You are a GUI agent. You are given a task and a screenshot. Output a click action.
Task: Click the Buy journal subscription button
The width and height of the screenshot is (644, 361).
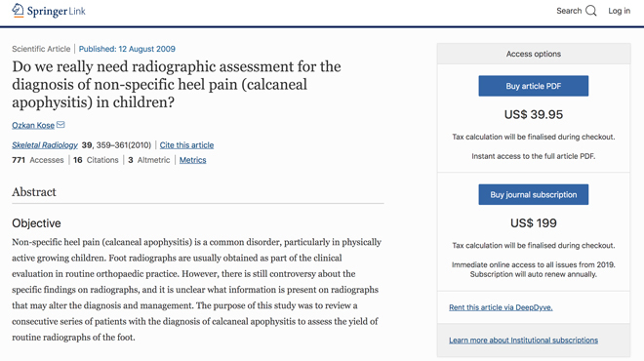coord(533,194)
